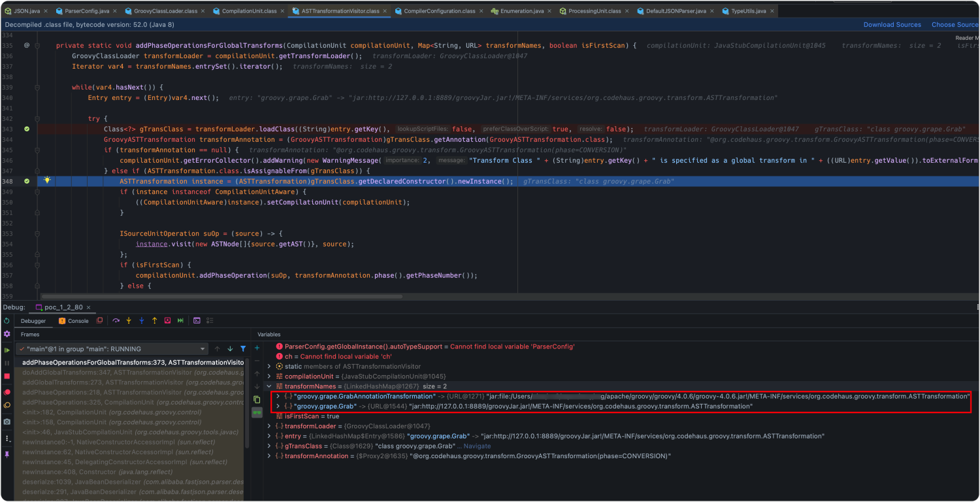Screen dimensions: 980x502
Task: Click the @ gutter icon on line 335
Action: tap(27, 45)
